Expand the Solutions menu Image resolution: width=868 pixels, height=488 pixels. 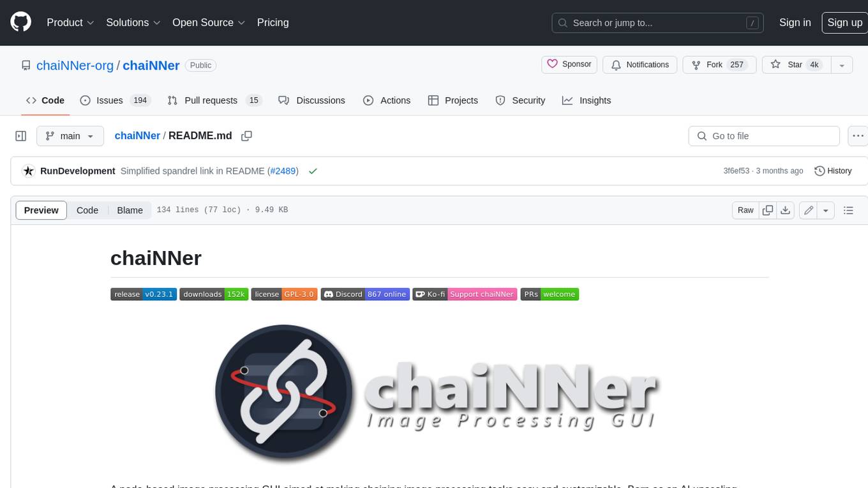[x=133, y=22]
